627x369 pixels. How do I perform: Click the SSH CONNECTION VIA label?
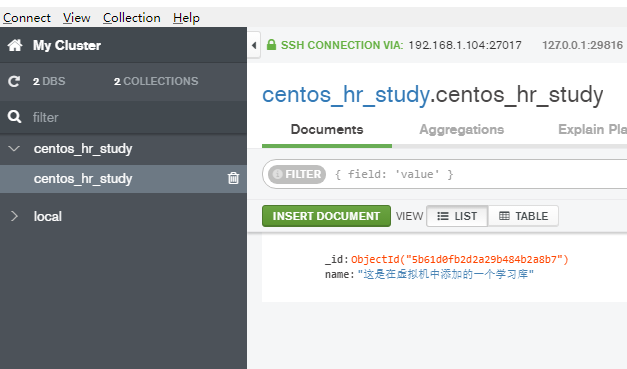pos(342,45)
